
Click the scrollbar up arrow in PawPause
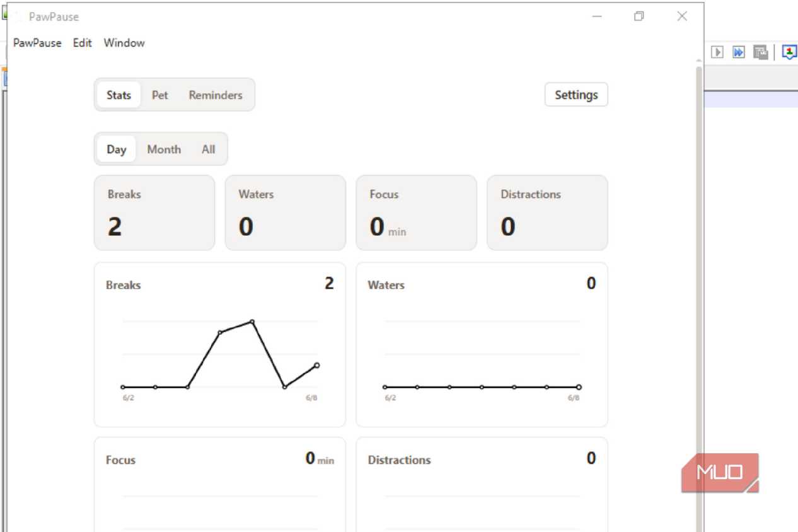[x=698, y=61]
